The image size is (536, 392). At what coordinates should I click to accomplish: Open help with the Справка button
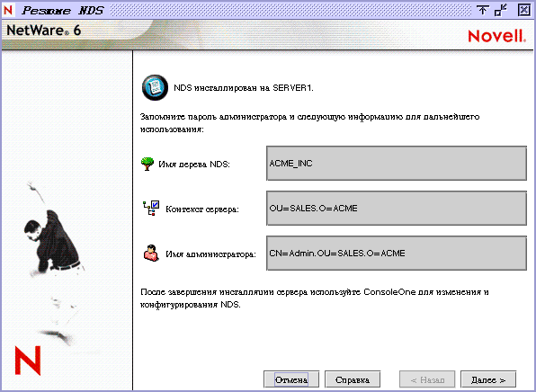353,379
